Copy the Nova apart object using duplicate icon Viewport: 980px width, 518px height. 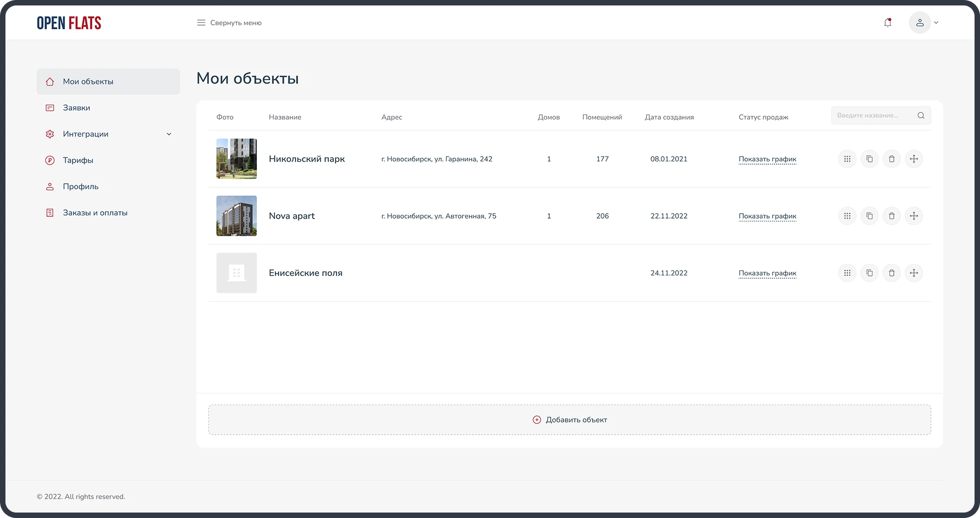pyautogui.click(x=869, y=216)
